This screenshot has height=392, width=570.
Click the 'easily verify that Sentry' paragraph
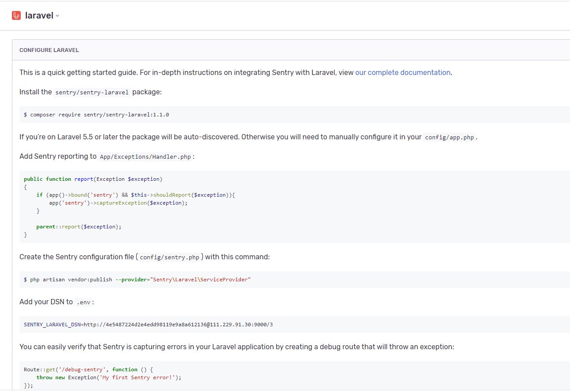pyautogui.click(x=236, y=347)
